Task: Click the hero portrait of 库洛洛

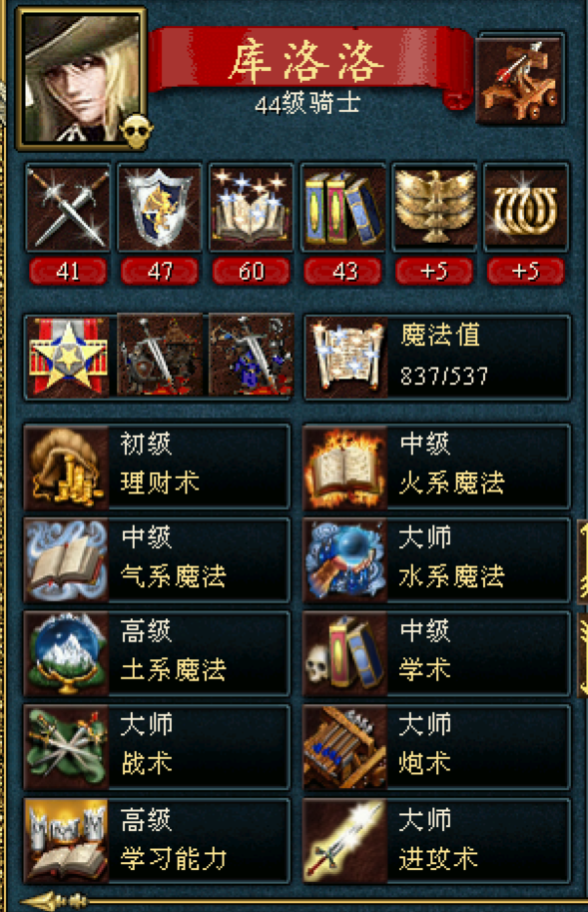Action: coord(81,79)
